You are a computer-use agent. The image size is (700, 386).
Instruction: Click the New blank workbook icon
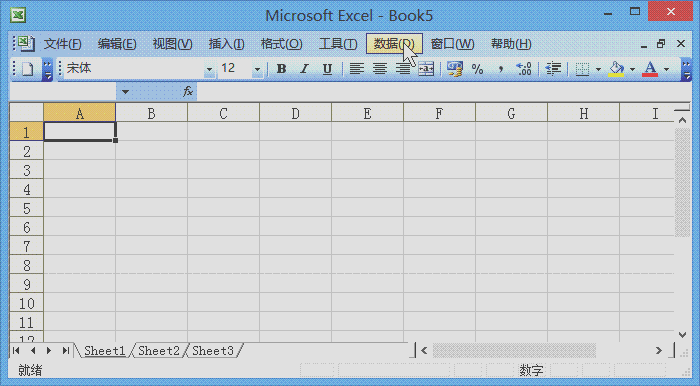[28, 69]
